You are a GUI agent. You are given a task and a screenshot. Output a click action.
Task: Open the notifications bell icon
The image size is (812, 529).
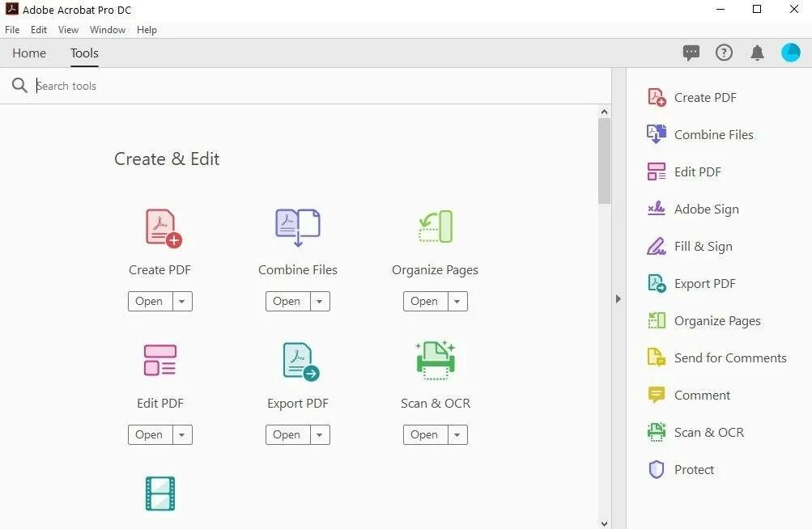(757, 53)
